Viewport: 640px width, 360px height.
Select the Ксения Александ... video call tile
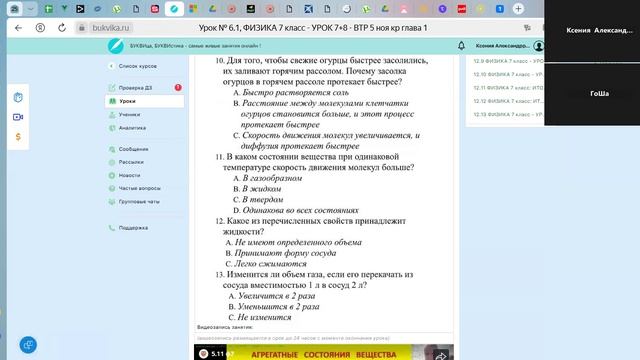pos(592,31)
